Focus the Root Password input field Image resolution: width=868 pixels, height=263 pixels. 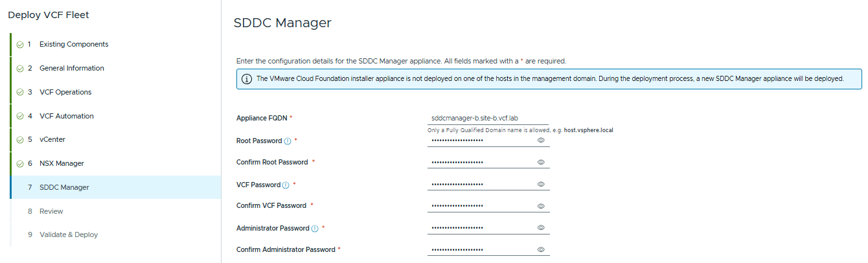pyautogui.click(x=479, y=140)
